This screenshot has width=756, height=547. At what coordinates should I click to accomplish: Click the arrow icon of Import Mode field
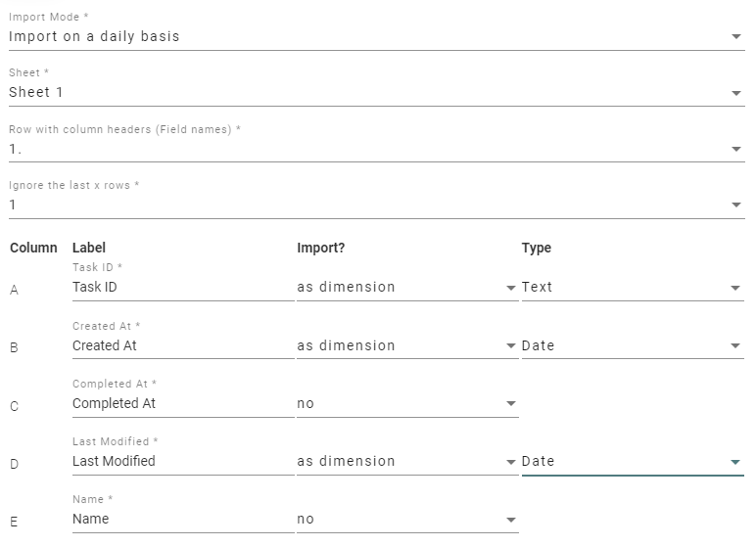736,37
